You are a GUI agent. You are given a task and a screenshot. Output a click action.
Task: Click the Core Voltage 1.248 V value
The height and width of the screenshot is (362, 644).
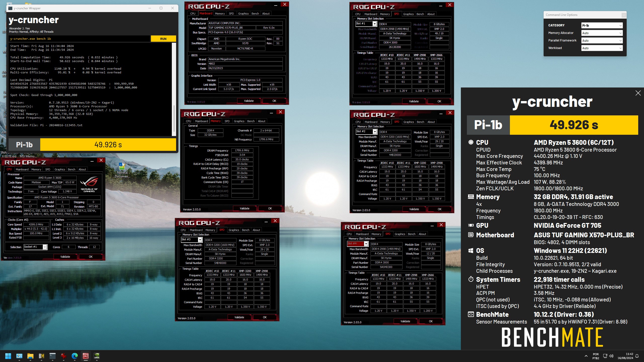click(x=67, y=191)
